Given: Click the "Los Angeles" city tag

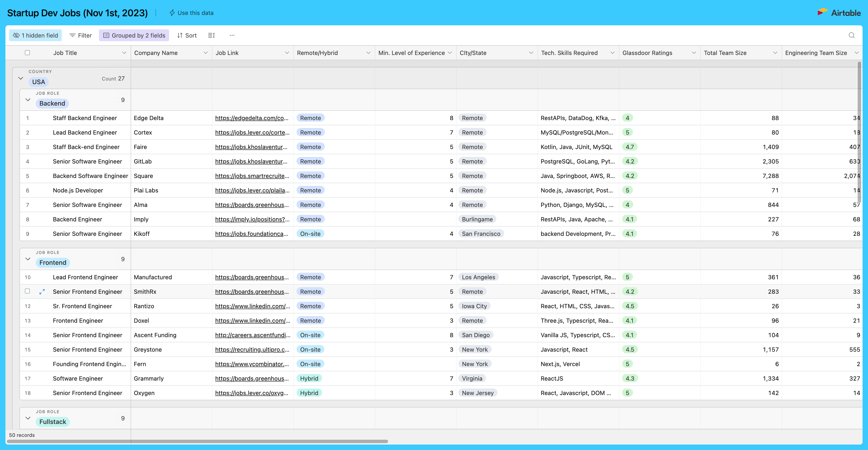Looking at the screenshot, I should pos(478,277).
